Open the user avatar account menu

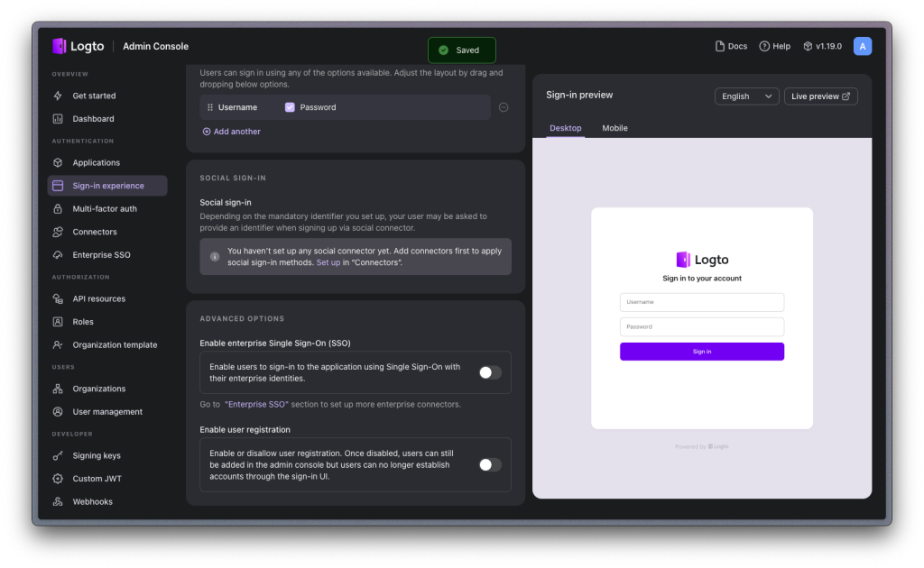point(863,46)
